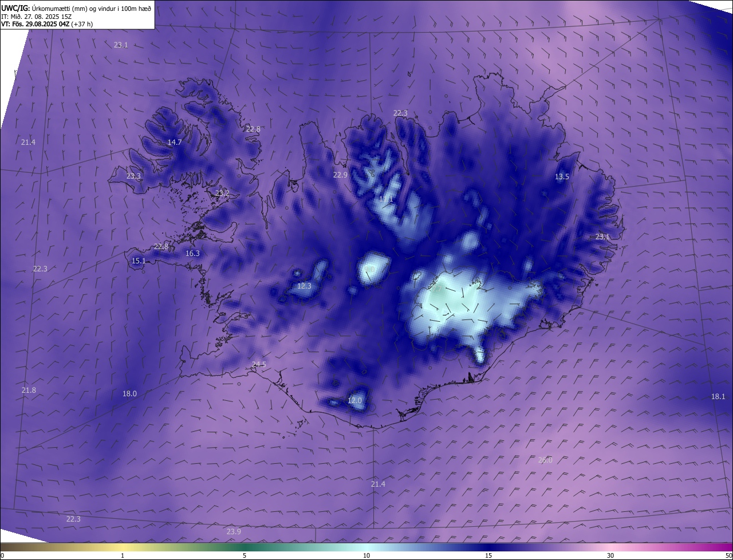Click the map value '14.7'
The width and height of the screenshot is (733, 560).
(x=175, y=142)
